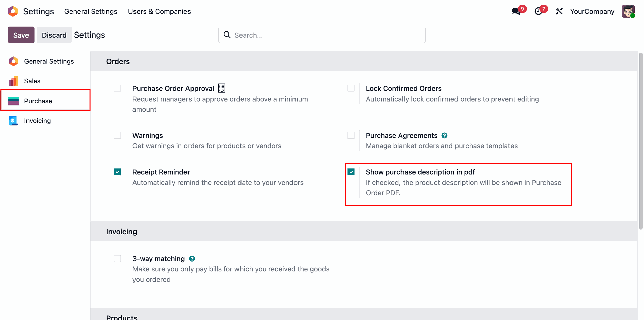Open the discuss messages icon
Image resolution: width=644 pixels, height=320 pixels.
tap(516, 11)
